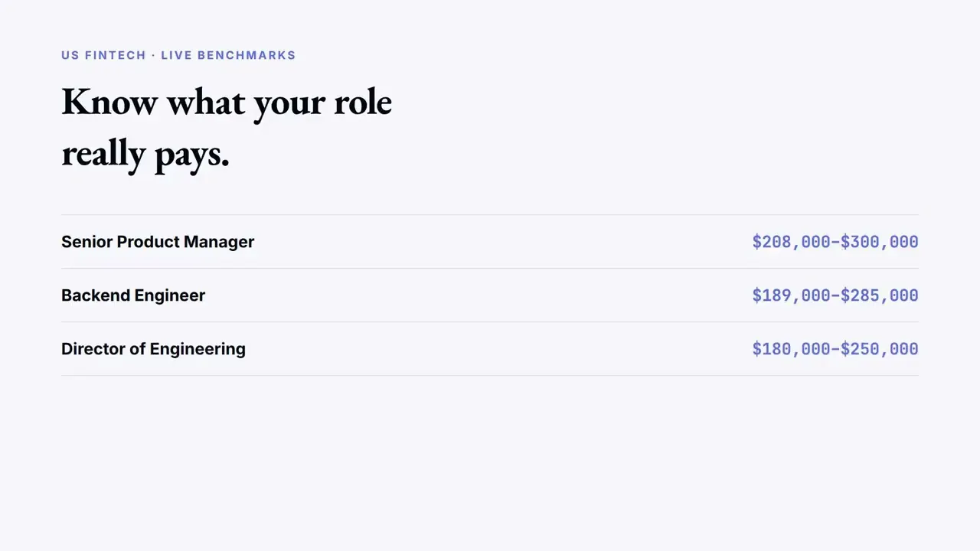980x551 pixels.
Task: Select the word "Know" in the headline
Action: (x=109, y=102)
